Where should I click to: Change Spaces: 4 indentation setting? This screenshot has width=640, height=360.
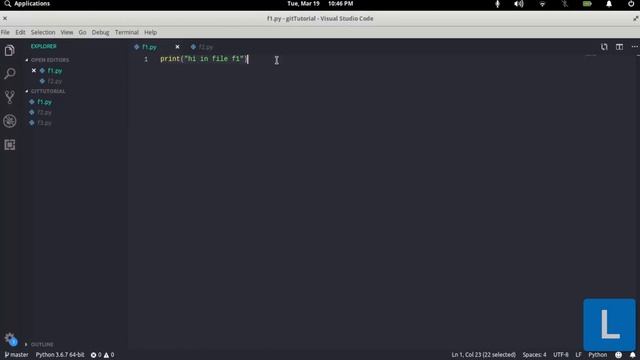point(534,355)
